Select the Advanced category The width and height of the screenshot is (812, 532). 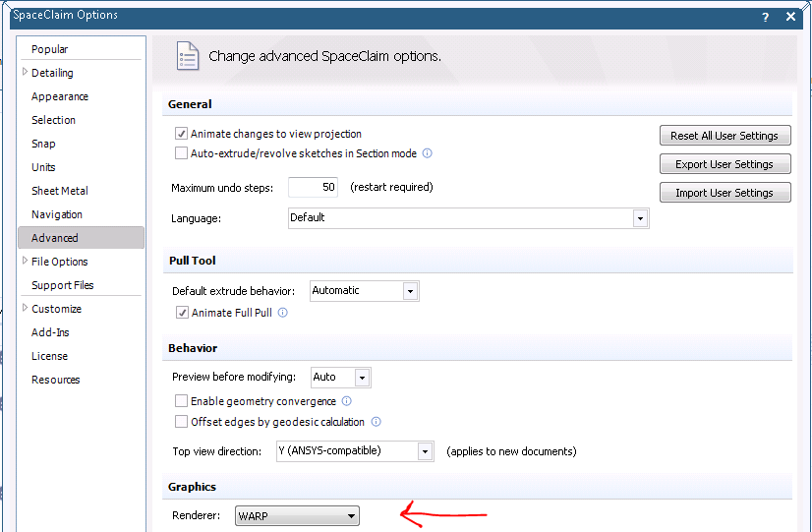[x=81, y=238]
